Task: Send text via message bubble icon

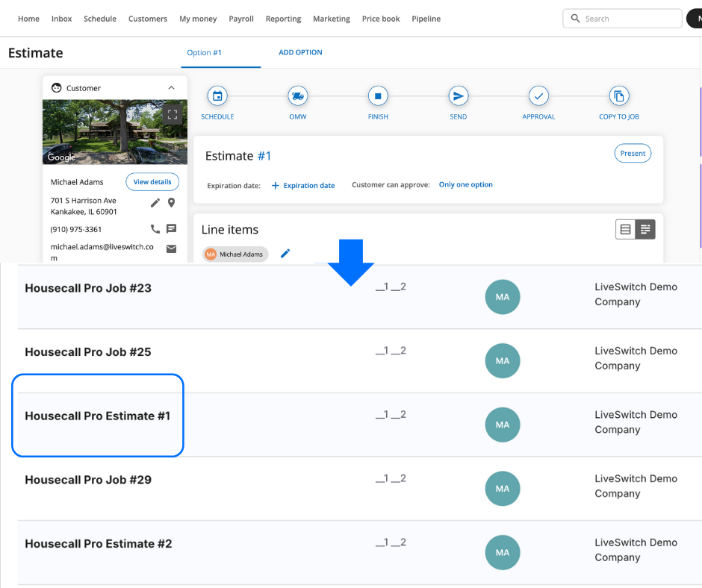Action: click(x=171, y=229)
